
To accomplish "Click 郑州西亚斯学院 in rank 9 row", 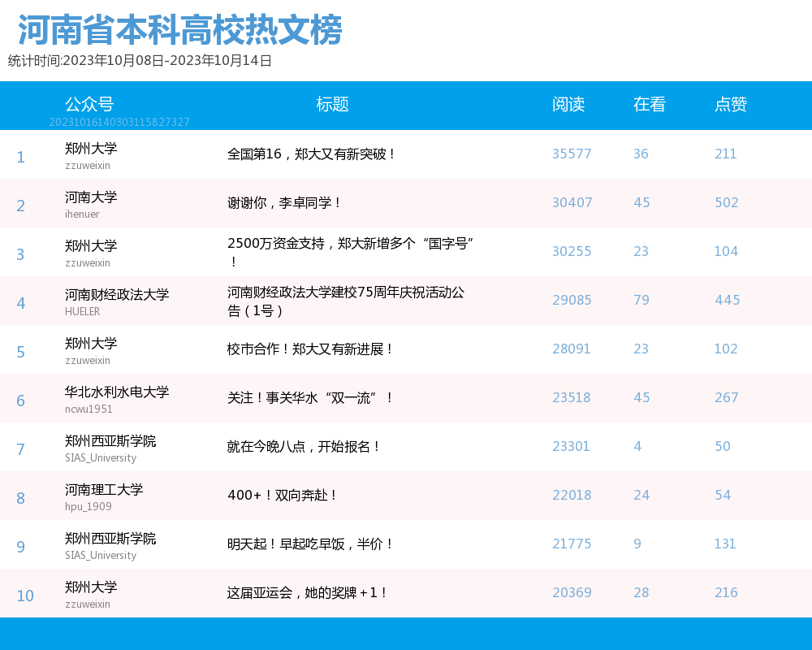I will (x=110, y=539).
